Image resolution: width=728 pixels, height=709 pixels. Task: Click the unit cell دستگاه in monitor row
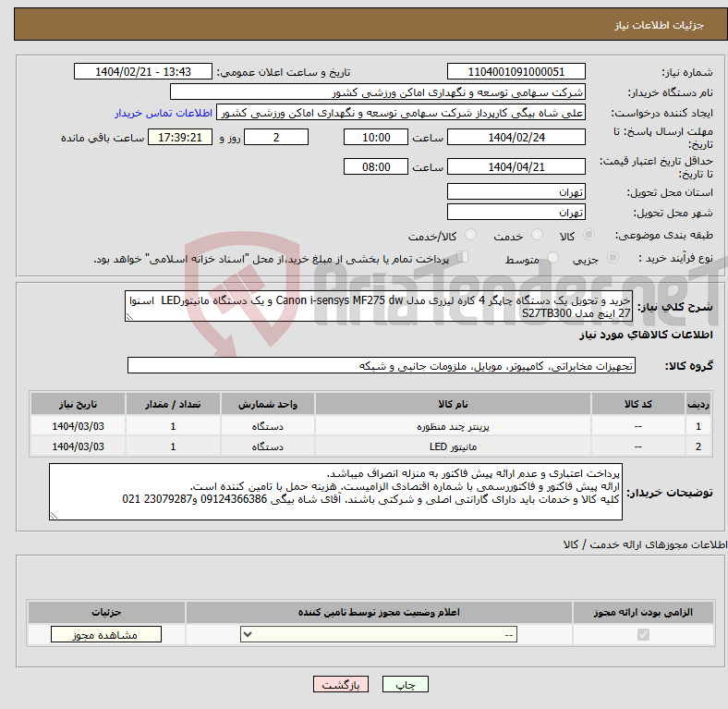[268, 446]
